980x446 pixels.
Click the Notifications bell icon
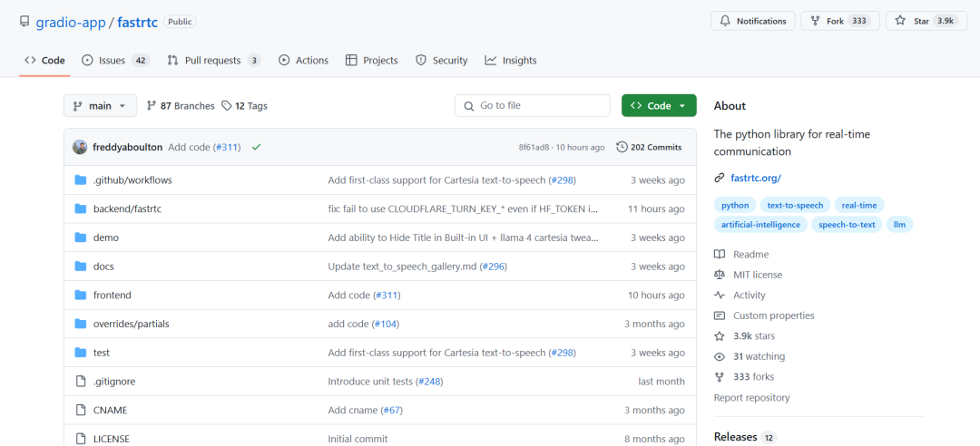pos(725,21)
